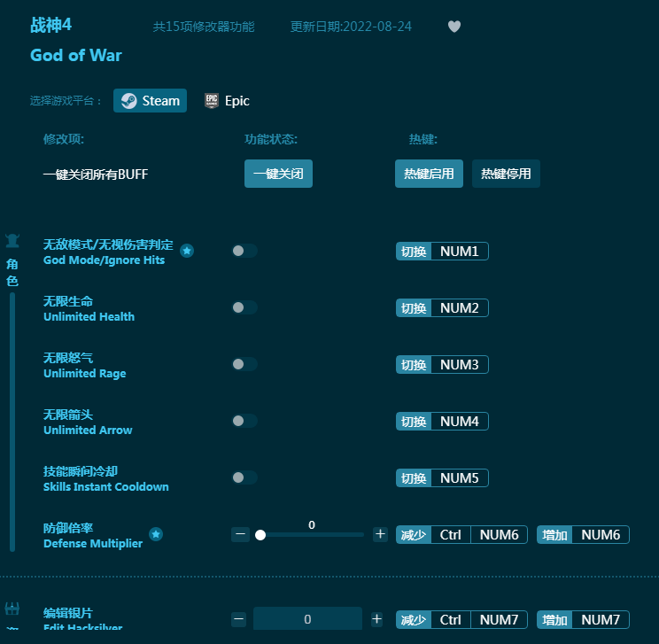Screen dimensions: 659x644
Task: Click the 更新日期:2022-08-24 text
Action: pyautogui.click(x=351, y=27)
